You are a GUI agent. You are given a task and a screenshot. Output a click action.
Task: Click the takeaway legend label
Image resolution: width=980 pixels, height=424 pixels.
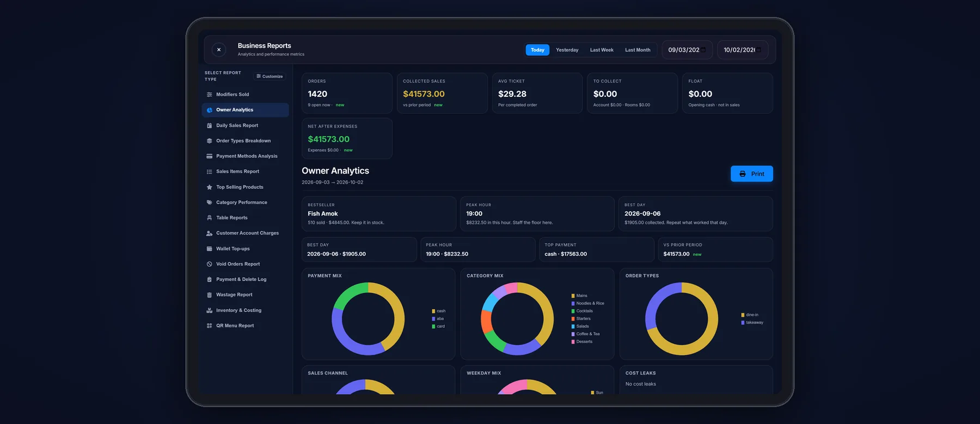[x=755, y=323]
